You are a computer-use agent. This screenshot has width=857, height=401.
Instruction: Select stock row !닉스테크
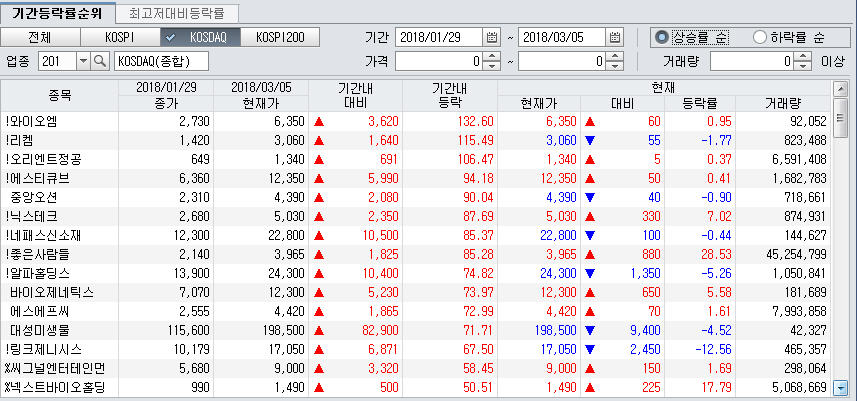tap(415, 216)
